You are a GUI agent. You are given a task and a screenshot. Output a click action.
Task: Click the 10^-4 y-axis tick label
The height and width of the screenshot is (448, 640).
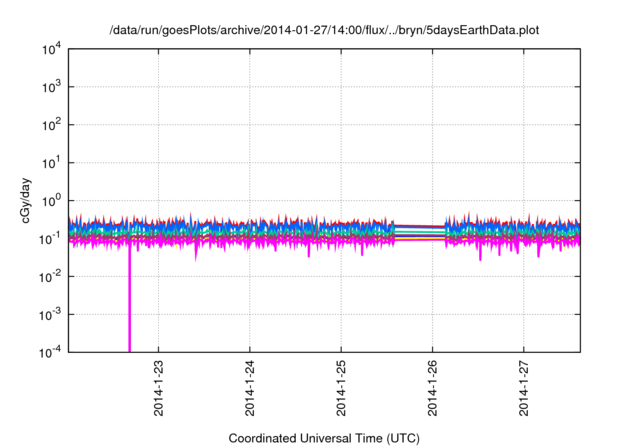pos(50,352)
